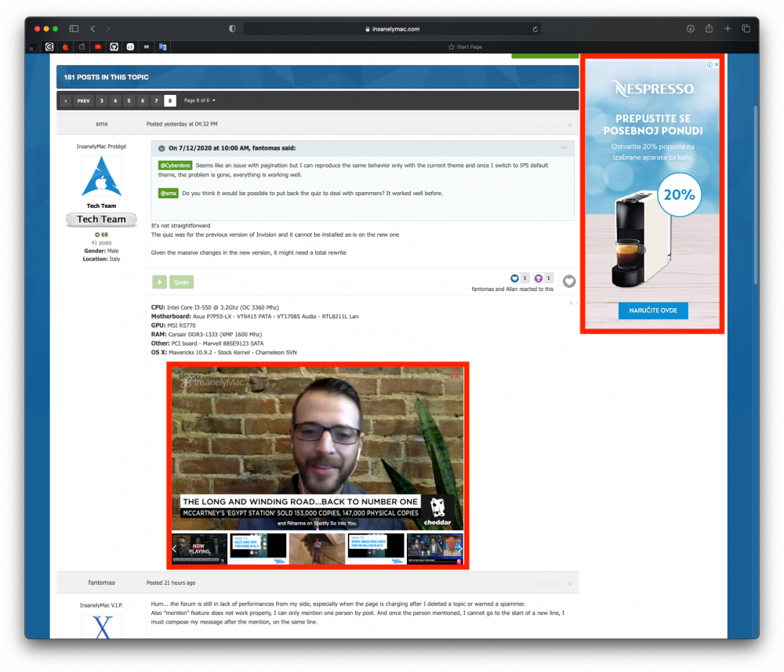This screenshot has width=784, height=672.
Task: View fantomas's X avatar profile
Action: [x=101, y=627]
